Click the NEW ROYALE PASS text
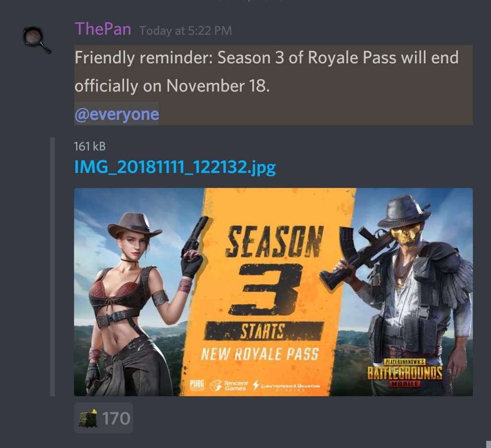The image size is (491, 448). [259, 354]
